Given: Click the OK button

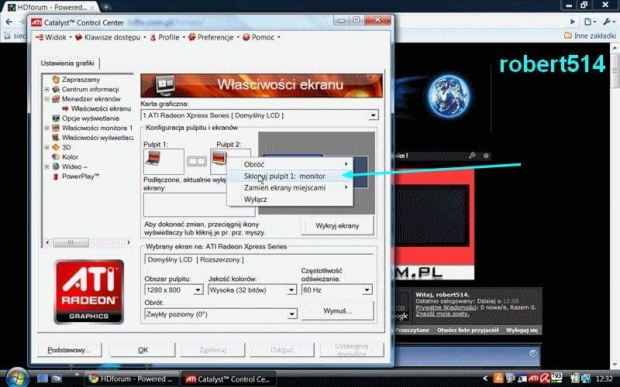Looking at the screenshot, I should coord(143,350).
